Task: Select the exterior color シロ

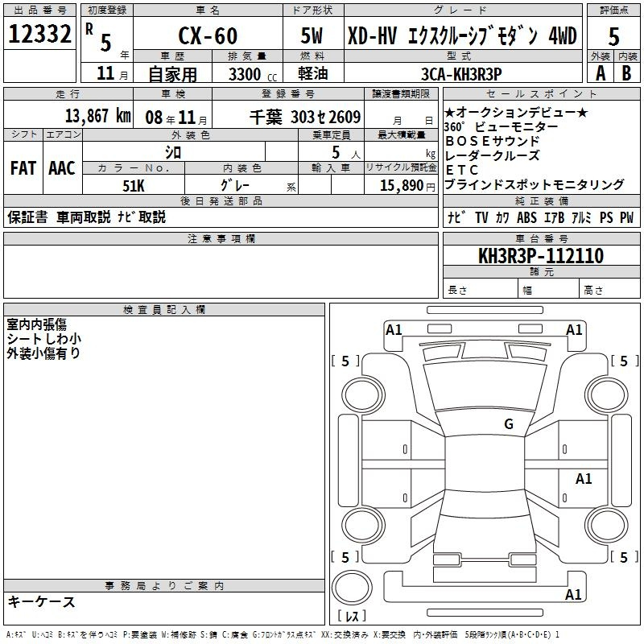Action: pos(173,152)
